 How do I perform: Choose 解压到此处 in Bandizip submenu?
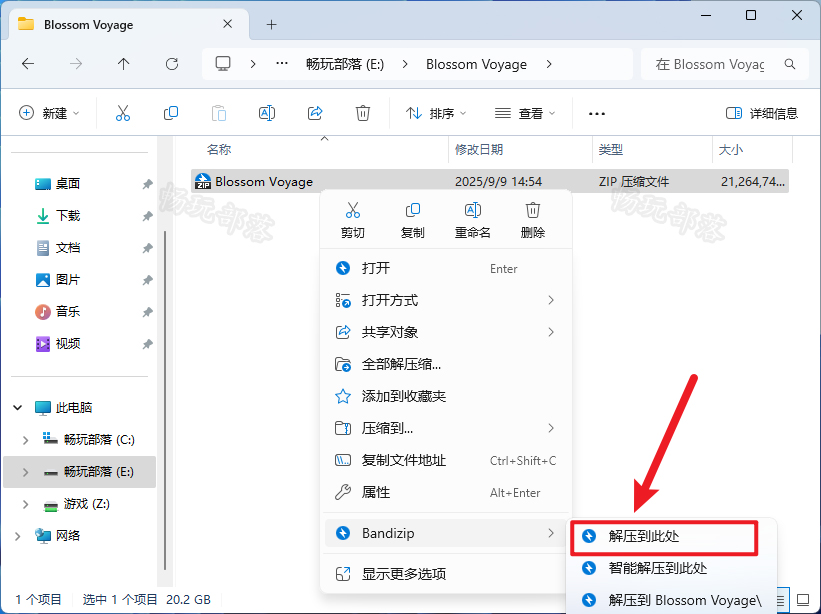[x=664, y=537]
